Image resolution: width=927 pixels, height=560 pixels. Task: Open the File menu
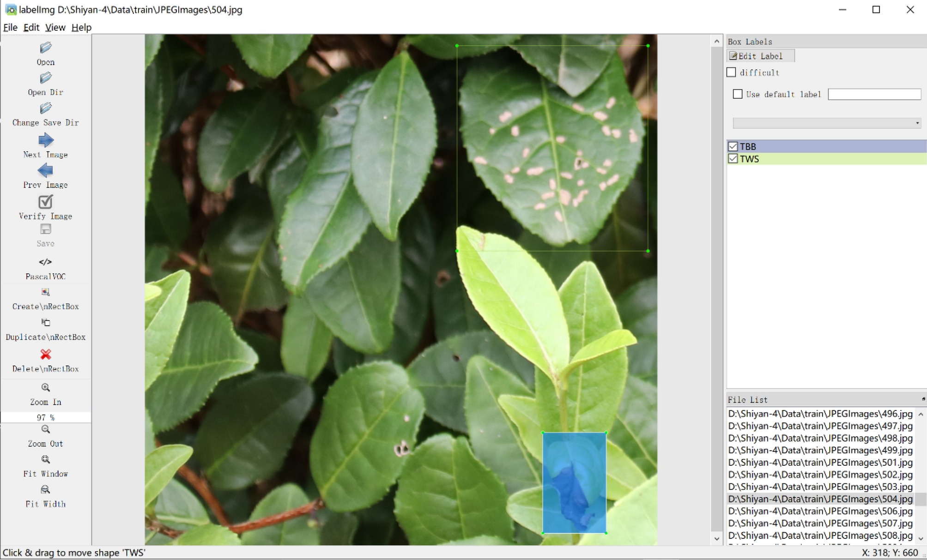(10, 27)
